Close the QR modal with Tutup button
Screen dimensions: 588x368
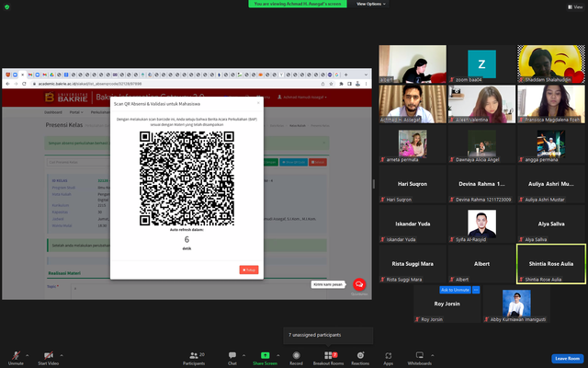click(x=249, y=270)
